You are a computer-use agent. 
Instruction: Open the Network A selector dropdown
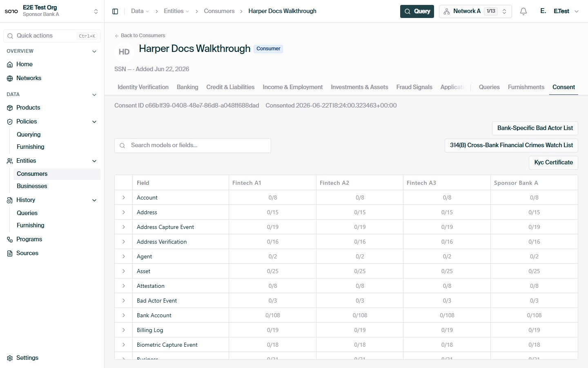475,11
